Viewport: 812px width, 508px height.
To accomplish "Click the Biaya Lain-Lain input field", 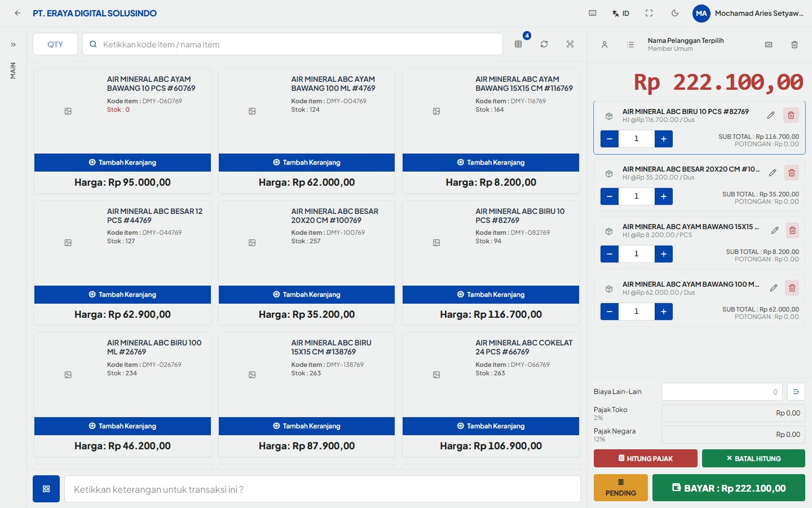I will click(x=722, y=392).
